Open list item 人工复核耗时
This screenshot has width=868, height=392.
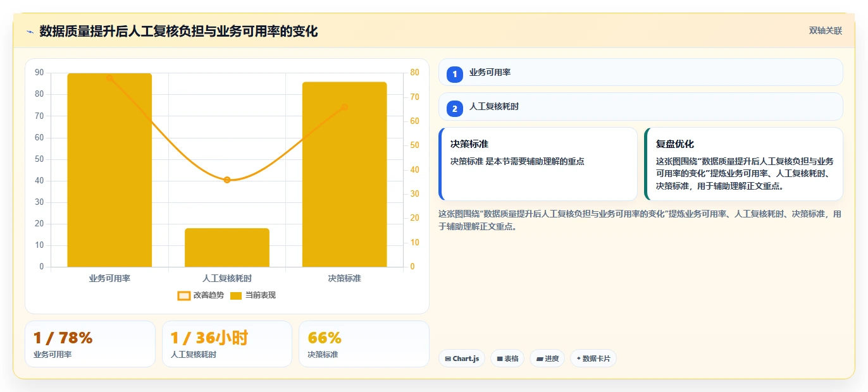[x=641, y=106]
